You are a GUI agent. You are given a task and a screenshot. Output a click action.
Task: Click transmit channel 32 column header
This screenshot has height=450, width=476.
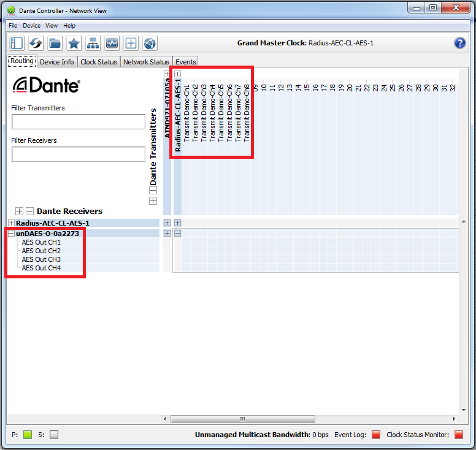(x=453, y=88)
